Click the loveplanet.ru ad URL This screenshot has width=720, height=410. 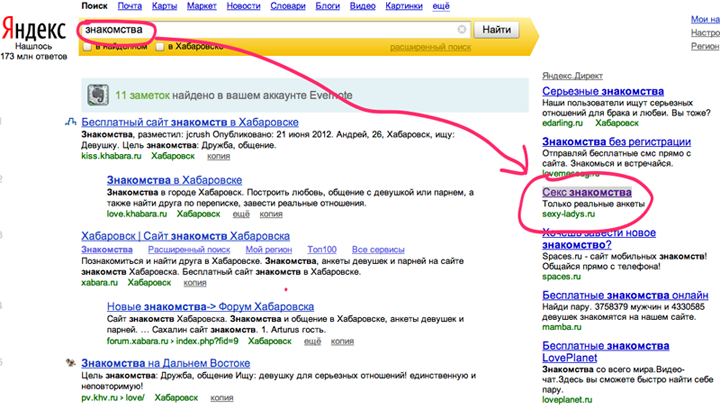(567, 399)
